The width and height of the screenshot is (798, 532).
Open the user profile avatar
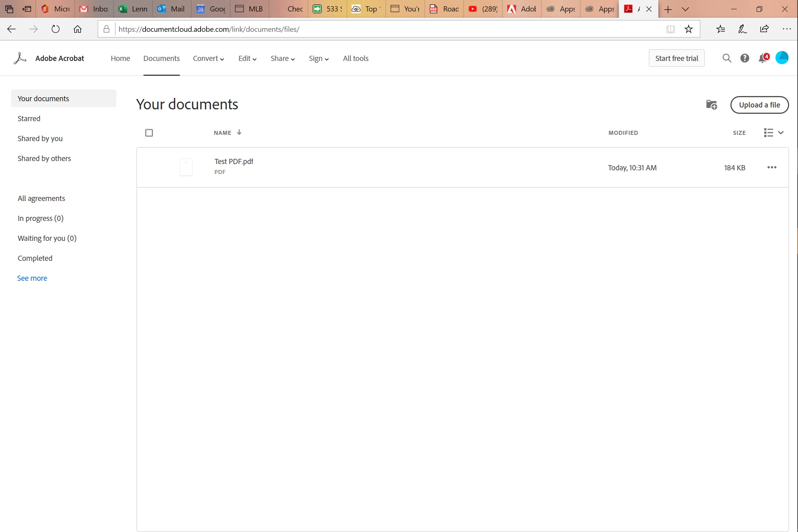782,58
